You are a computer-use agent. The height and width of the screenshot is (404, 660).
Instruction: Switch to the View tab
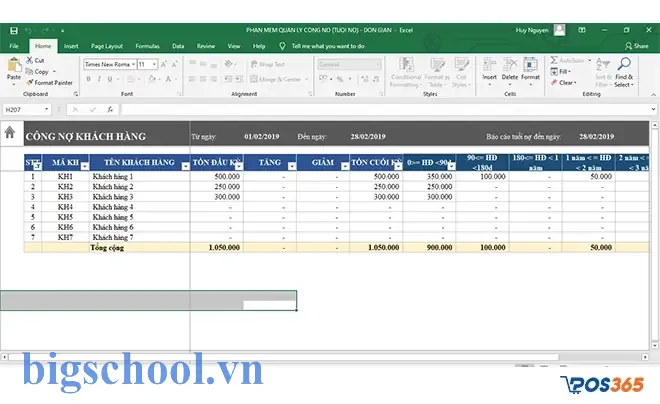click(x=234, y=46)
